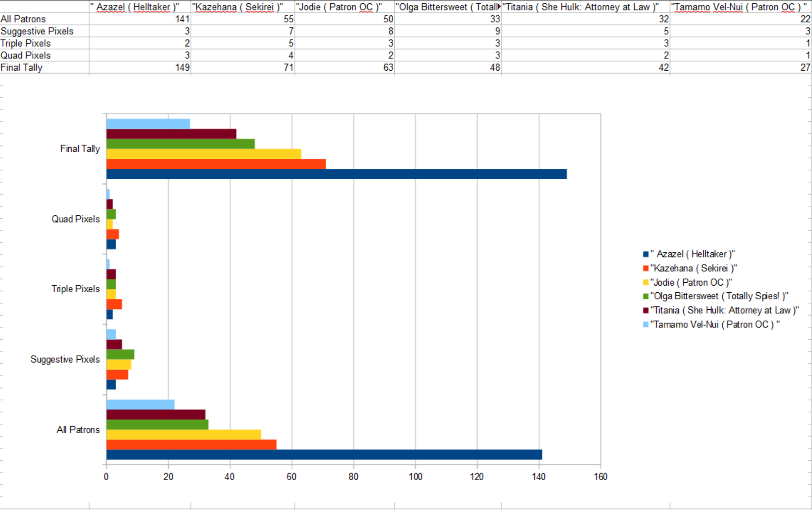This screenshot has width=812, height=510.
Task: Click the yellow Jodie legend swatch
Action: pyautogui.click(x=645, y=282)
